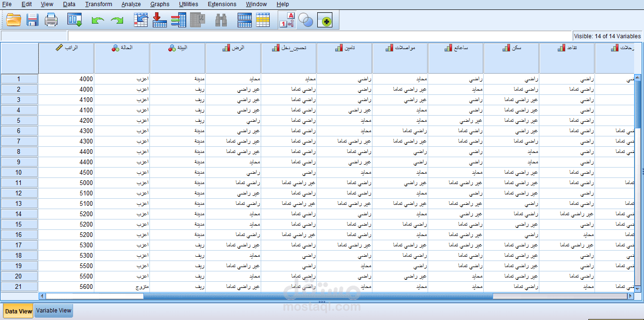Open a data document with folder icon
644x320 pixels.
[x=14, y=20]
